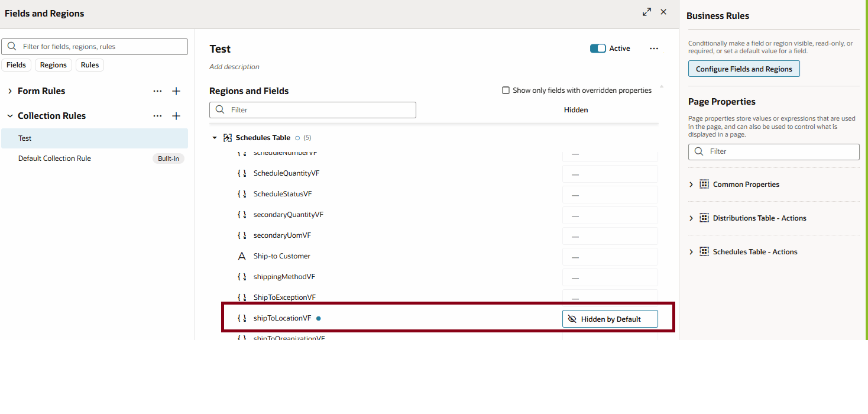Click the Distributions Table - Actions grid icon
868x414 pixels.
pyautogui.click(x=704, y=218)
